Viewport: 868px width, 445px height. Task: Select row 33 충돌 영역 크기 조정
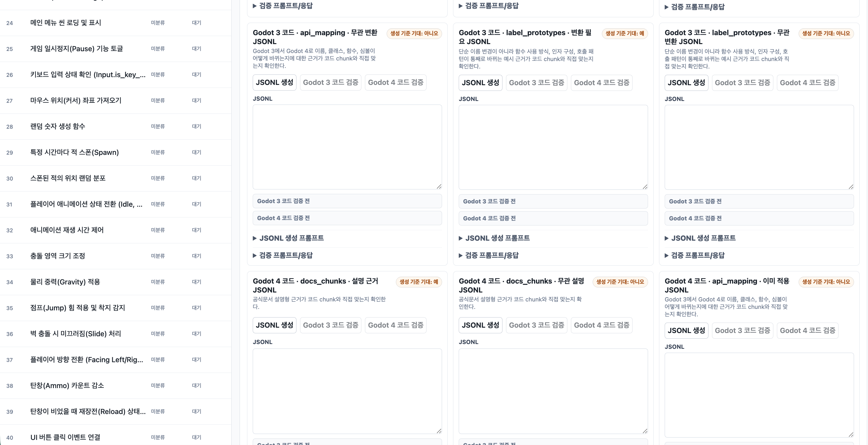[115, 256]
